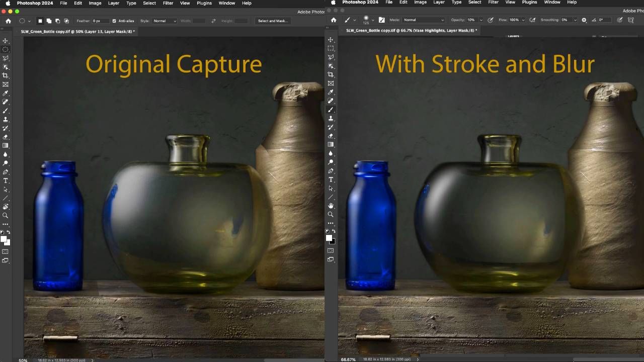Select the Vase Highlights document tab
Image resolution: width=644 pixels, height=362 pixels.
(411, 31)
